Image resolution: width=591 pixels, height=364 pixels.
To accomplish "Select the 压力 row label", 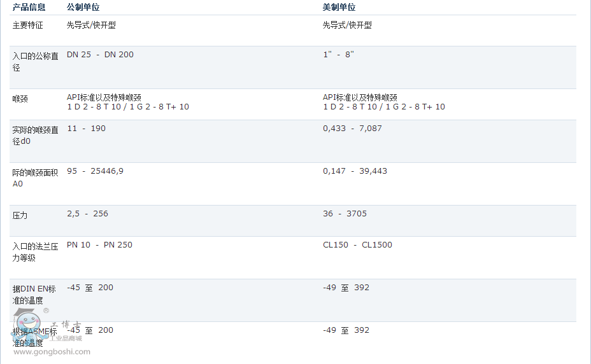I will pyautogui.click(x=20, y=216).
